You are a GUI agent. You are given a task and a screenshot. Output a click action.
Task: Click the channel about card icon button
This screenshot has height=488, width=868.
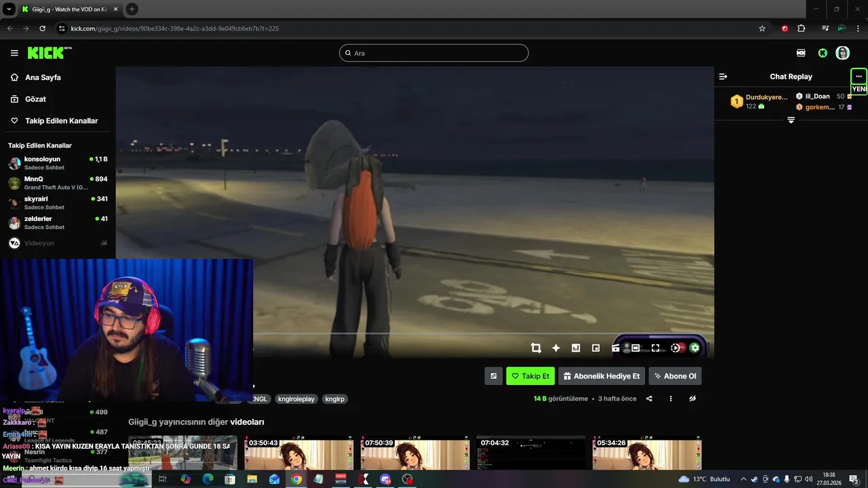coord(494,376)
